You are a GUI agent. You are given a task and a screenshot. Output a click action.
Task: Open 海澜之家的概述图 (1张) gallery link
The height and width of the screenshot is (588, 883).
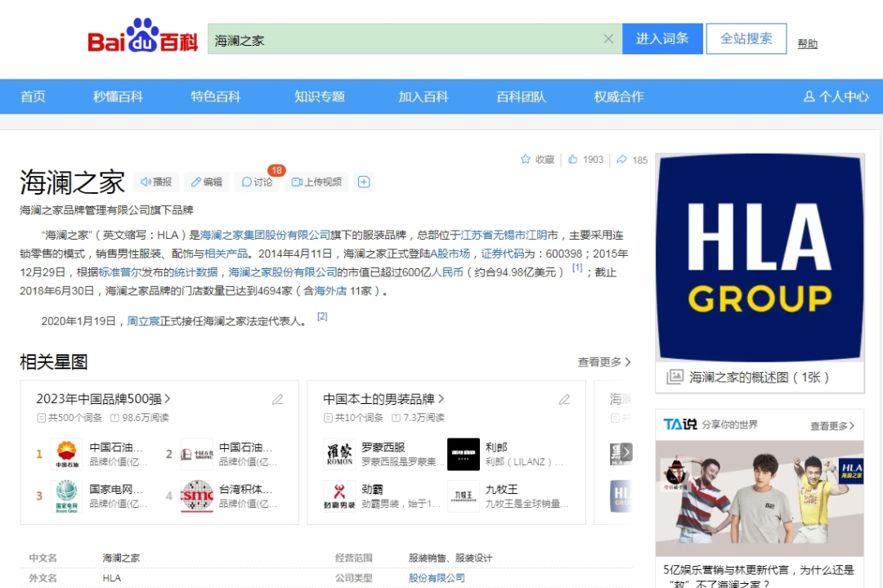(x=759, y=377)
